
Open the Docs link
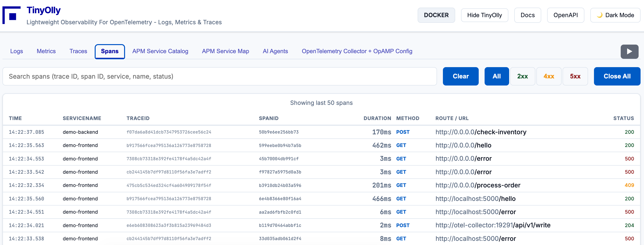[527, 15]
